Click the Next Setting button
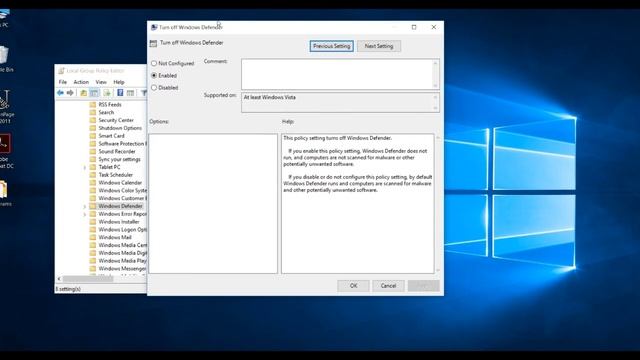640x360 pixels. click(379, 46)
